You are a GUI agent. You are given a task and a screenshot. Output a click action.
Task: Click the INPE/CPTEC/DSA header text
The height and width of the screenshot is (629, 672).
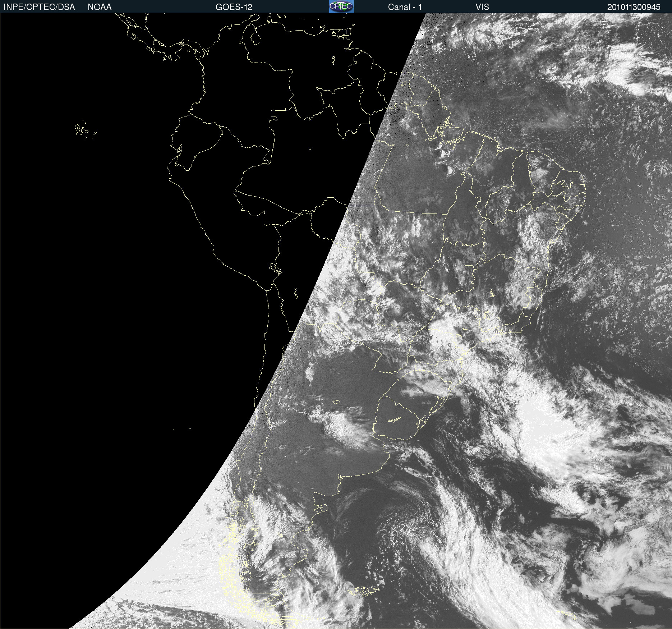39,7
